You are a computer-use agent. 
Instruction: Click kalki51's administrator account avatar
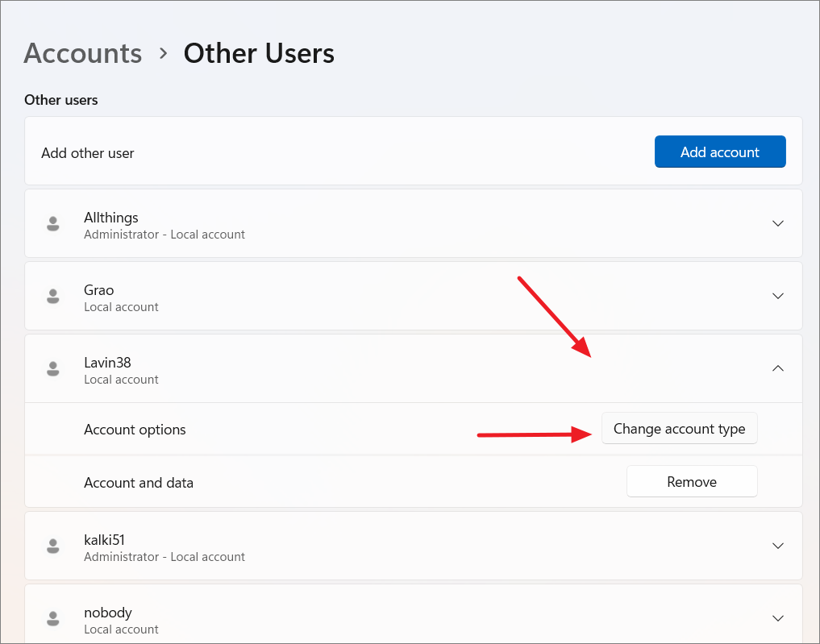pos(52,546)
